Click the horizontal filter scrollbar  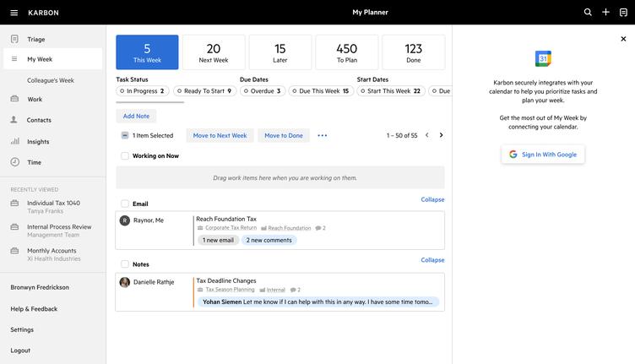(149, 102)
